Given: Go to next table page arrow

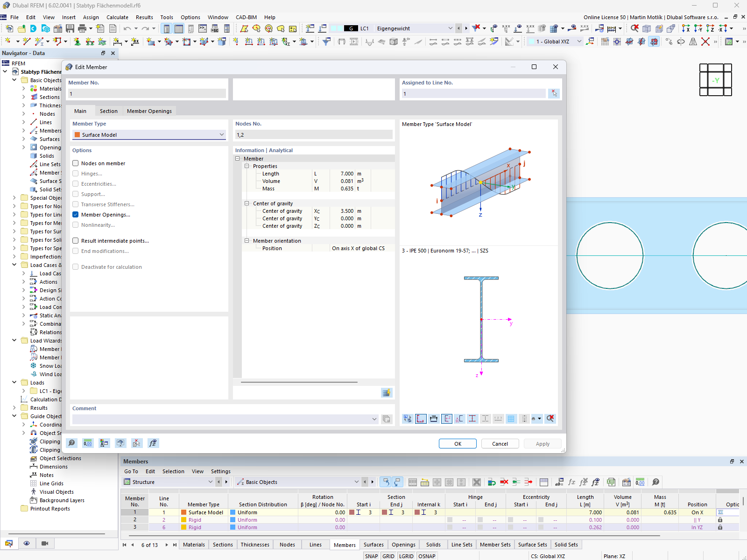Looking at the screenshot, I should pyautogui.click(x=167, y=545).
